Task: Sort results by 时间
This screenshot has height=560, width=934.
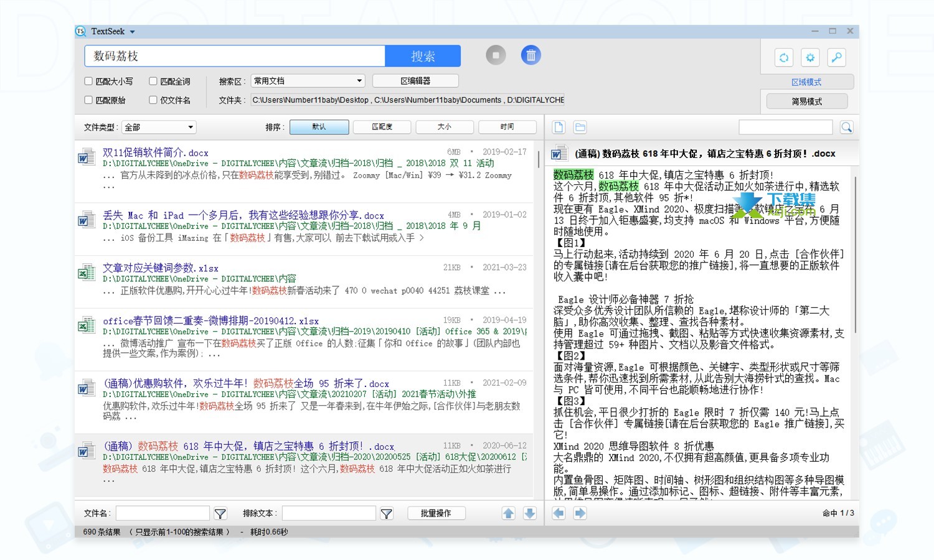Action: pos(507,127)
